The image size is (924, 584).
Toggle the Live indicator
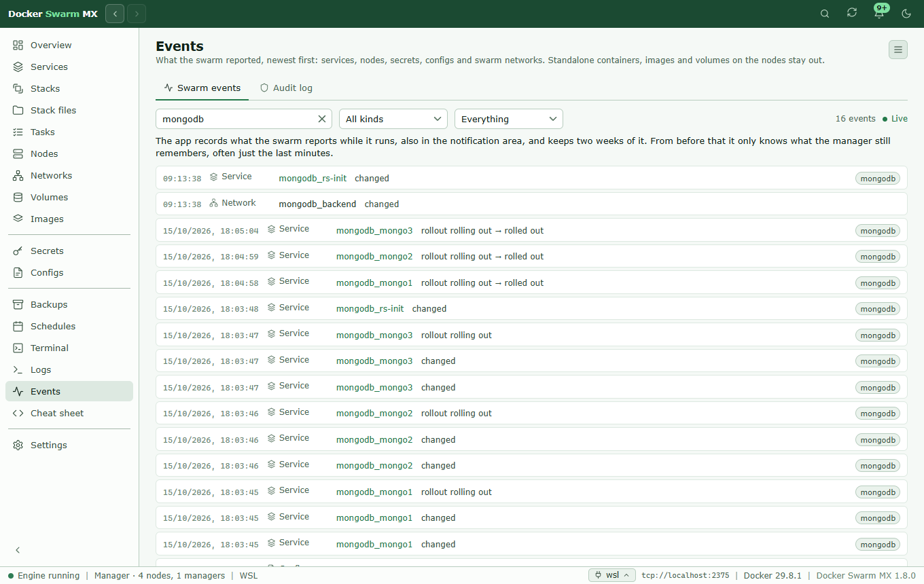click(895, 119)
